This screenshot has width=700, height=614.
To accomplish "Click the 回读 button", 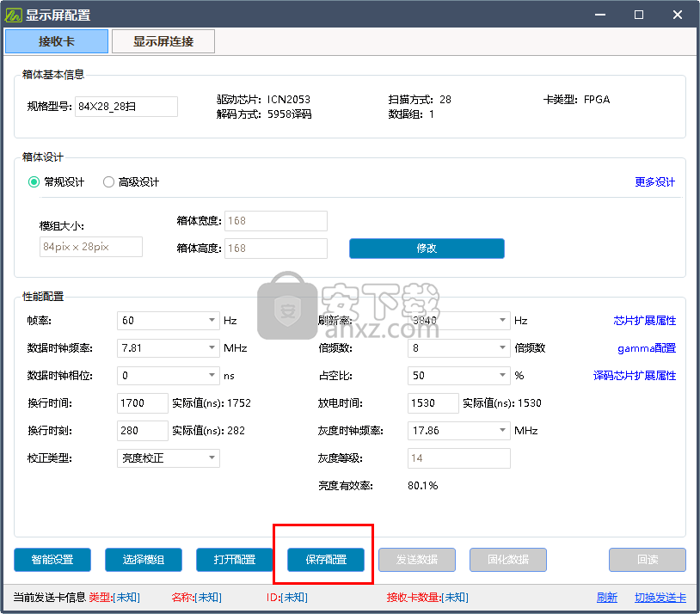I will (x=648, y=560).
